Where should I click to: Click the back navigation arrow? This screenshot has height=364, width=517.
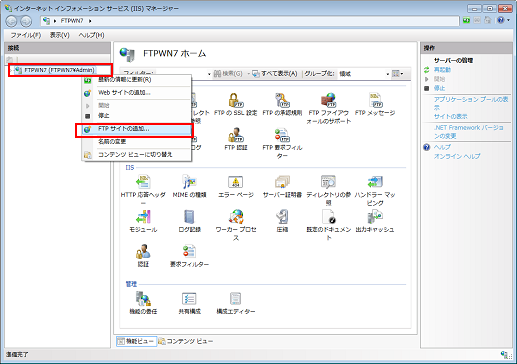point(11,21)
